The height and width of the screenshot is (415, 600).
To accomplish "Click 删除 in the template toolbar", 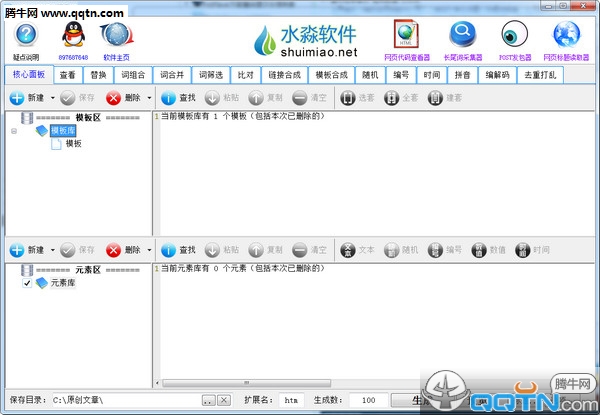I will (123, 98).
